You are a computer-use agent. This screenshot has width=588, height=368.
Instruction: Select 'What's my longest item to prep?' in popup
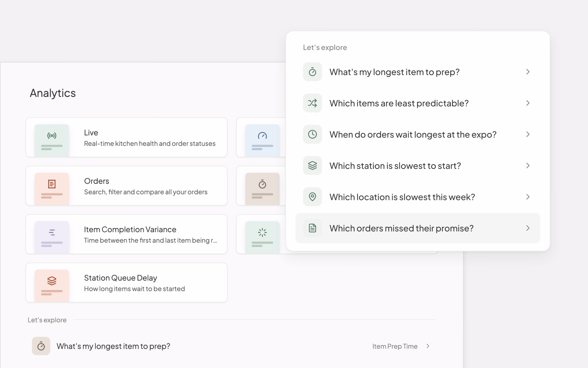[x=418, y=72]
